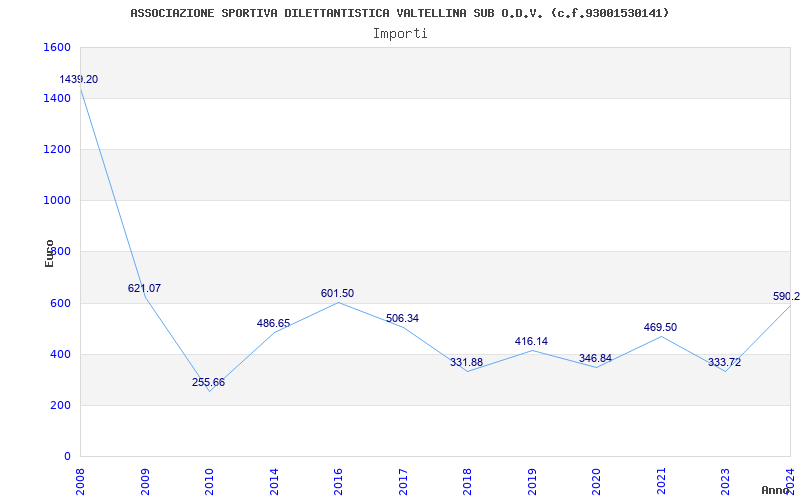This screenshot has height=500, width=800.
Task: Select the 2020 year axis label
Action: [596, 482]
